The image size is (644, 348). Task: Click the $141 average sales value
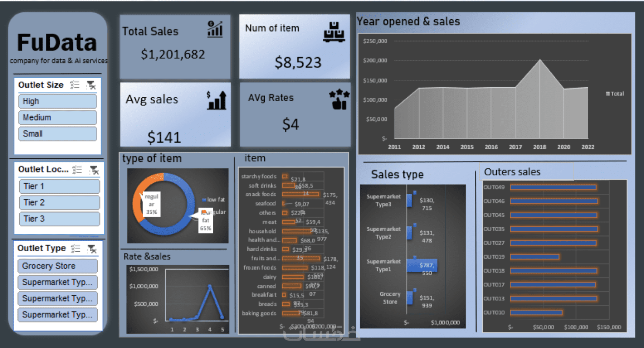coord(164,137)
